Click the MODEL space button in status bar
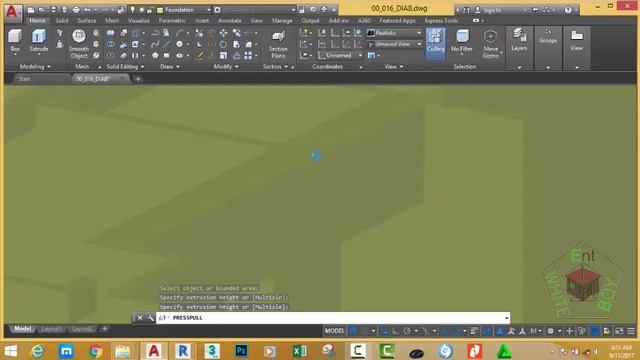The width and height of the screenshot is (640, 360). click(x=334, y=331)
